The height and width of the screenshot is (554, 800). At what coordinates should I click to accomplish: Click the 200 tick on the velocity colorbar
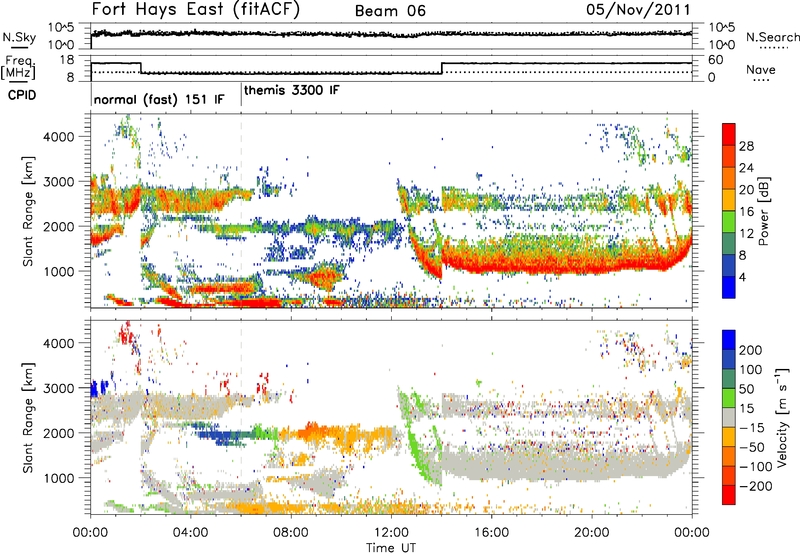point(751,350)
